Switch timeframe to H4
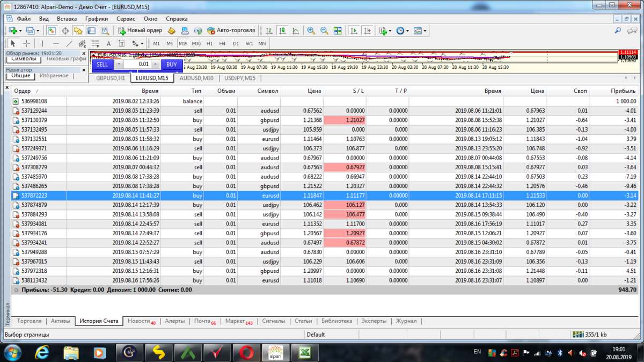 tap(222, 44)
